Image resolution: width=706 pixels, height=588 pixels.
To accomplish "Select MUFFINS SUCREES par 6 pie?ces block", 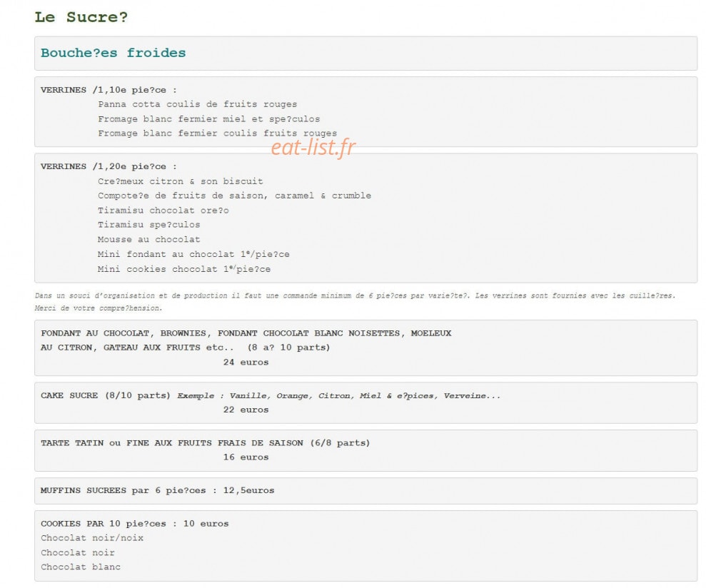I will 365,491.
